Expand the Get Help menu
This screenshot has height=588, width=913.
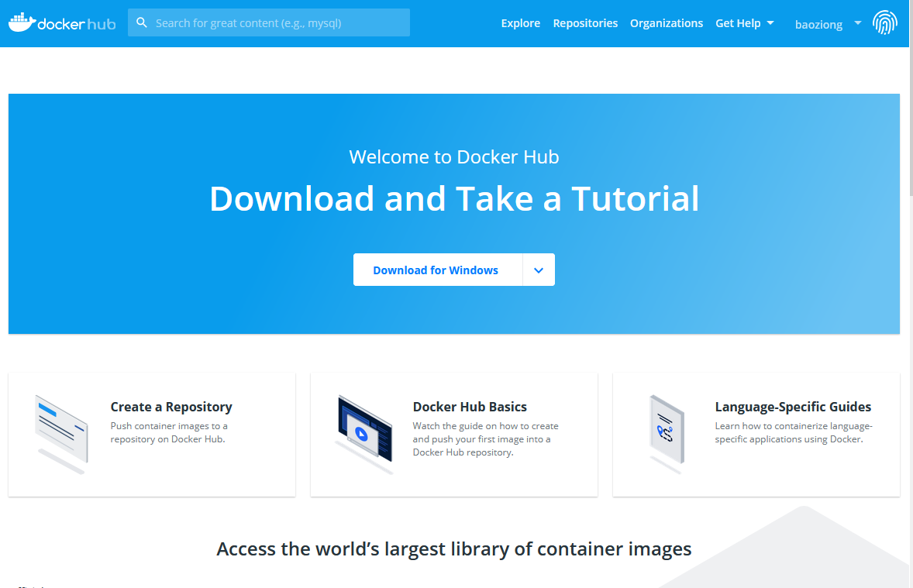click(x=745, y=23)
